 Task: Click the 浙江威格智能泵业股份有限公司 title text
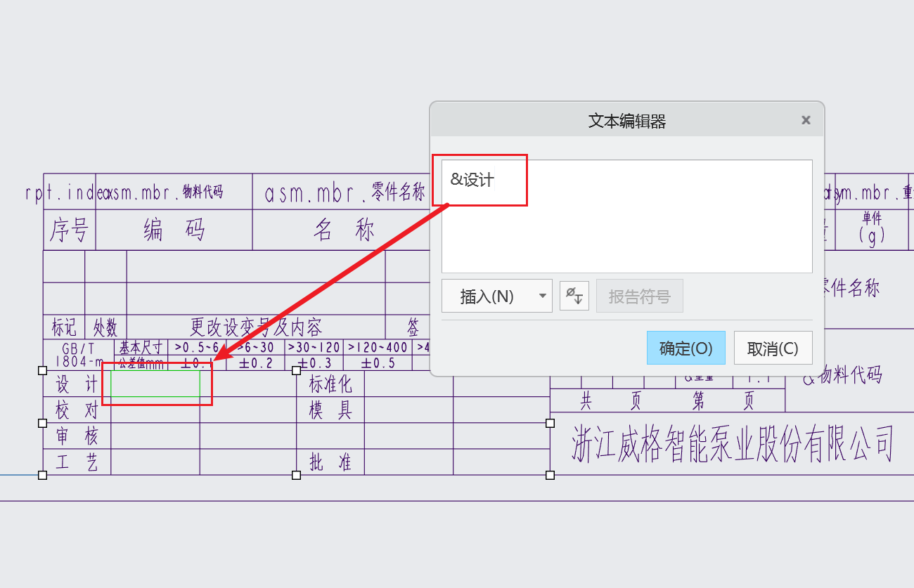[732, 444]
